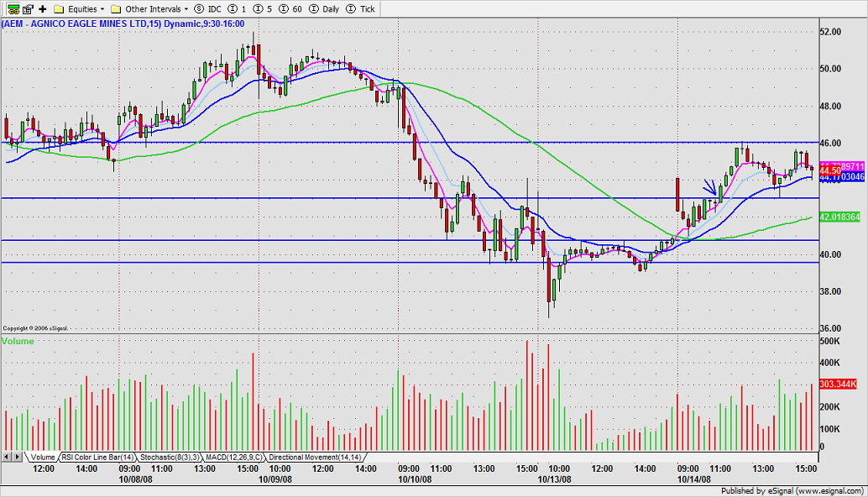Screen dimensions: 868x497
Task: Open the chart properties icon in toolbar
Action: (x=28, y=9)
